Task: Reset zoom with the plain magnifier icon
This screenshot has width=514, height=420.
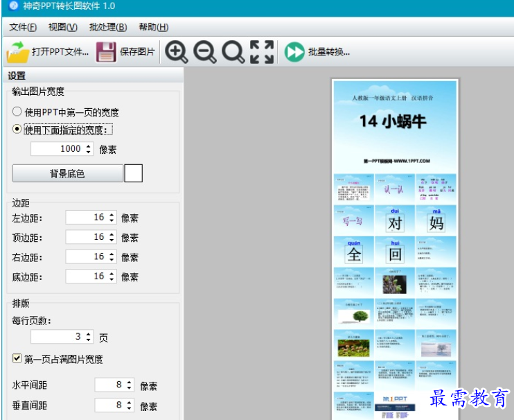Action: tap(233, 52)
